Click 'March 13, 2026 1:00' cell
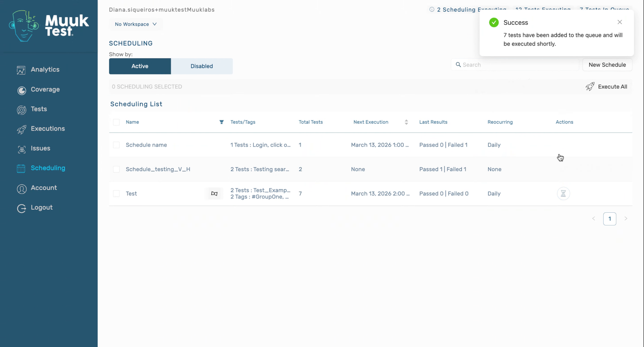This screenshot has height=347, width=644. click(380, 145)
